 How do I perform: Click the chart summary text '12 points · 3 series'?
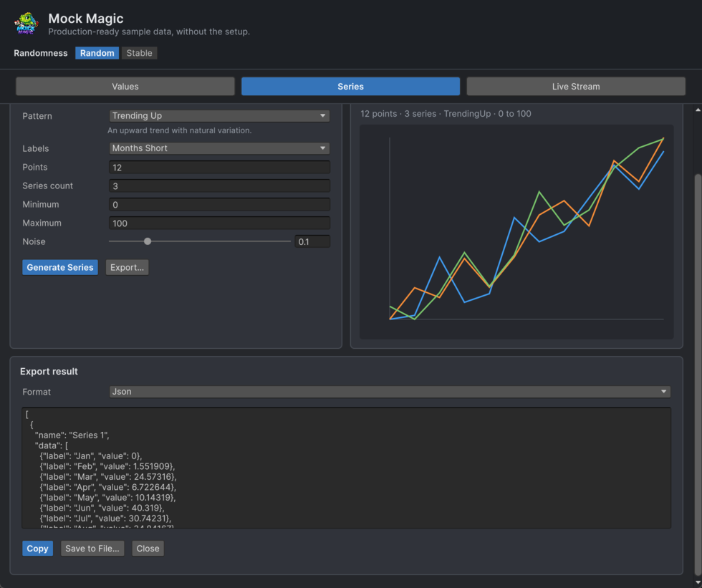pos(398,114)
